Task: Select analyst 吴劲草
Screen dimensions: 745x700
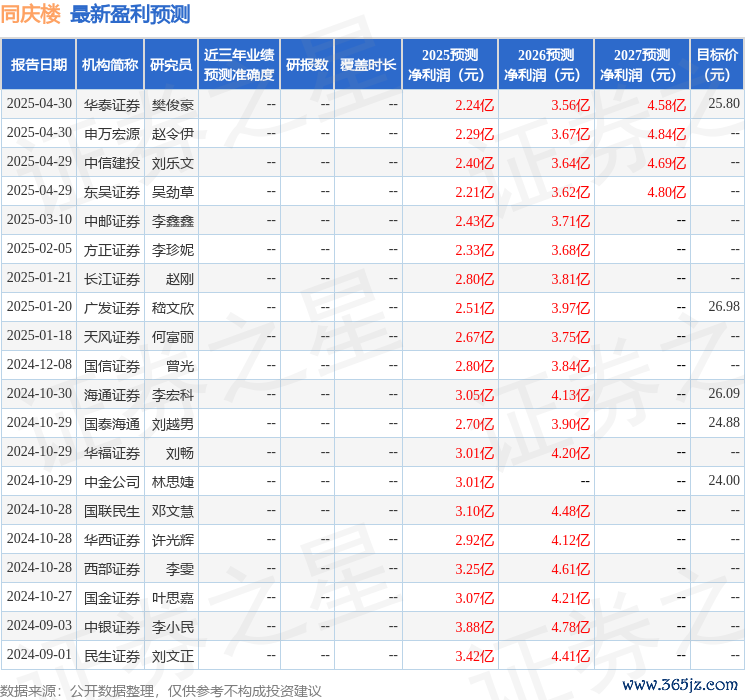Action: 172,192
